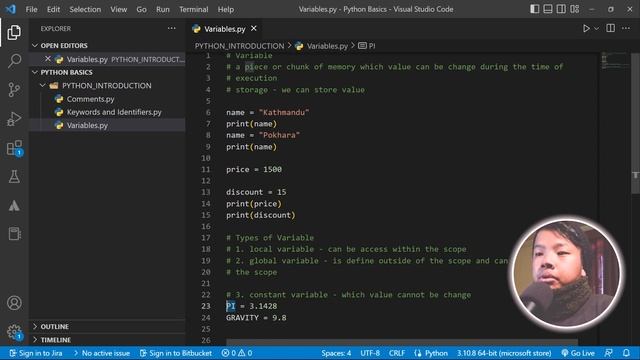Click the GRAVITY = 9.8 code line

[256, 318]
